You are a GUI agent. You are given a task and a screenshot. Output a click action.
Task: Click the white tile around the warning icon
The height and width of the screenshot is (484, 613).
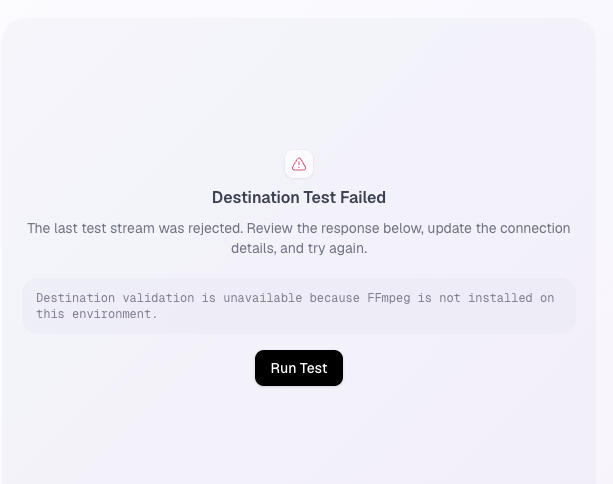[299, 164]
